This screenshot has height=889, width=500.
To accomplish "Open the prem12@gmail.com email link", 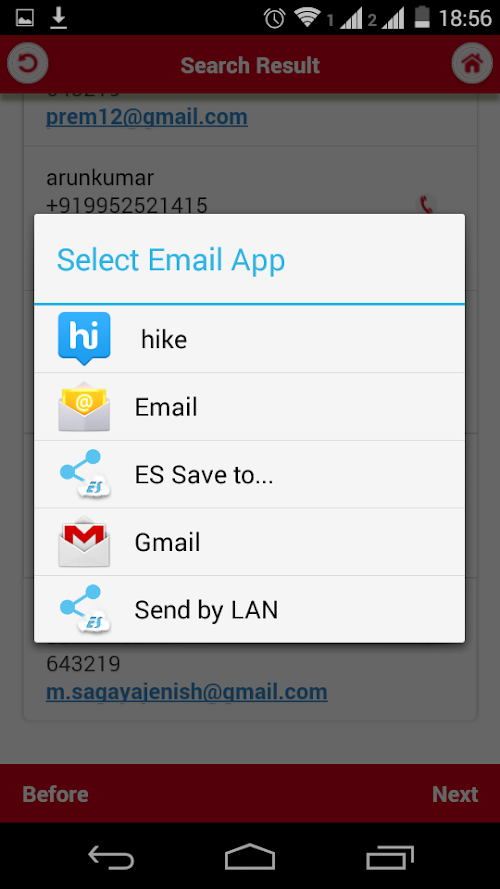I will 147,117.
